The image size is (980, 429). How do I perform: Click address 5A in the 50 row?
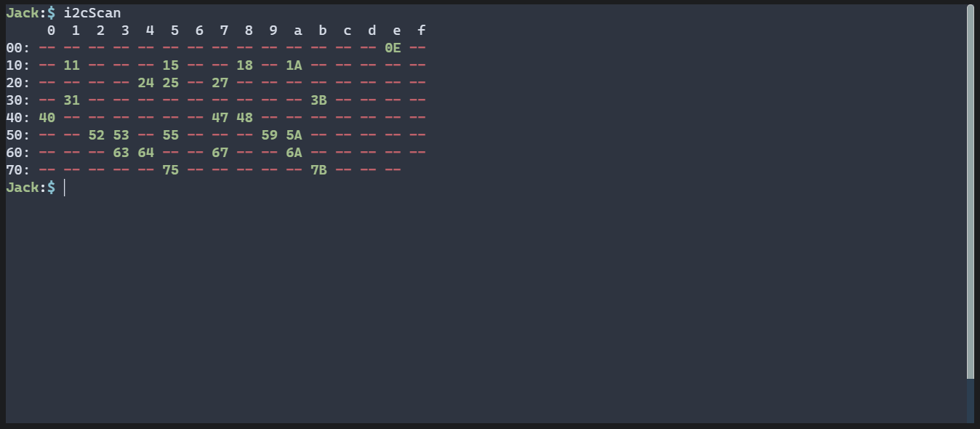[x=294, y=135]
